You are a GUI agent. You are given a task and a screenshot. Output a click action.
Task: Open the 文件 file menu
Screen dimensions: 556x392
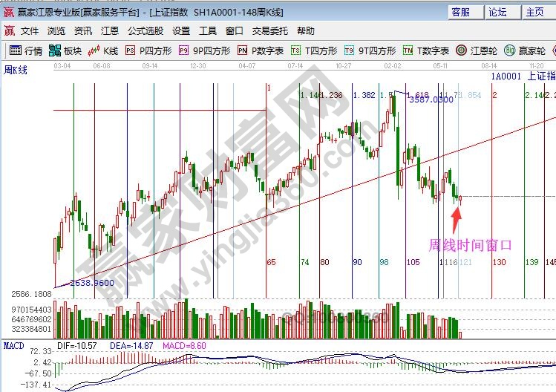(30, 31)
